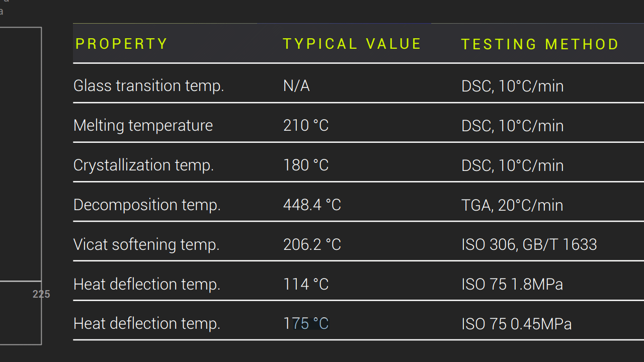Select the Crystallization temp. label

[x=143, y=165]
